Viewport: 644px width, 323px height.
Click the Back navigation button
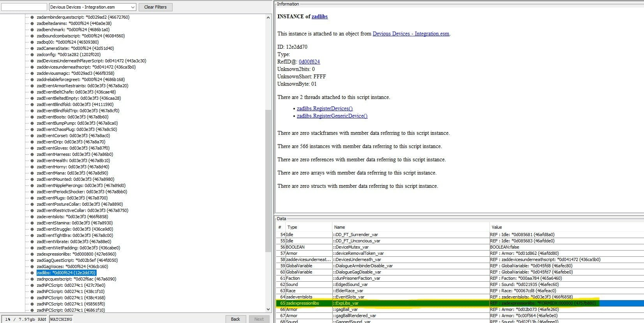[x=235, y=319]
